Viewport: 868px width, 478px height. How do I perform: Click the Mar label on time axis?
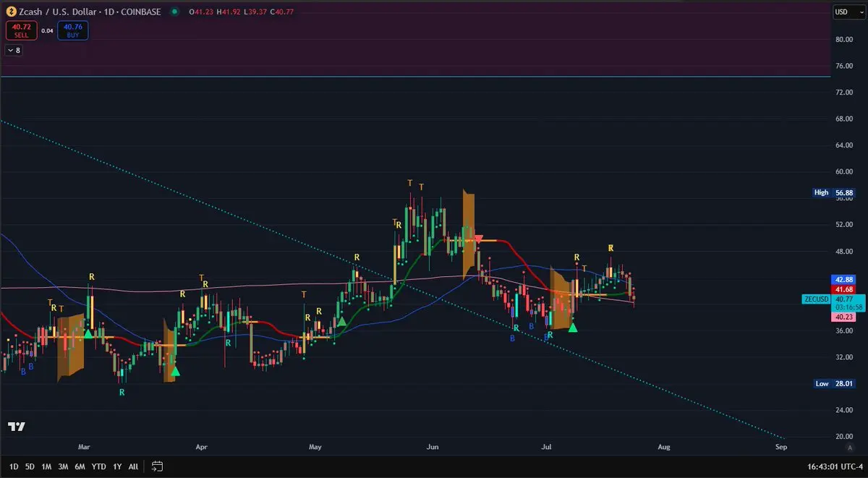[84, 447]
